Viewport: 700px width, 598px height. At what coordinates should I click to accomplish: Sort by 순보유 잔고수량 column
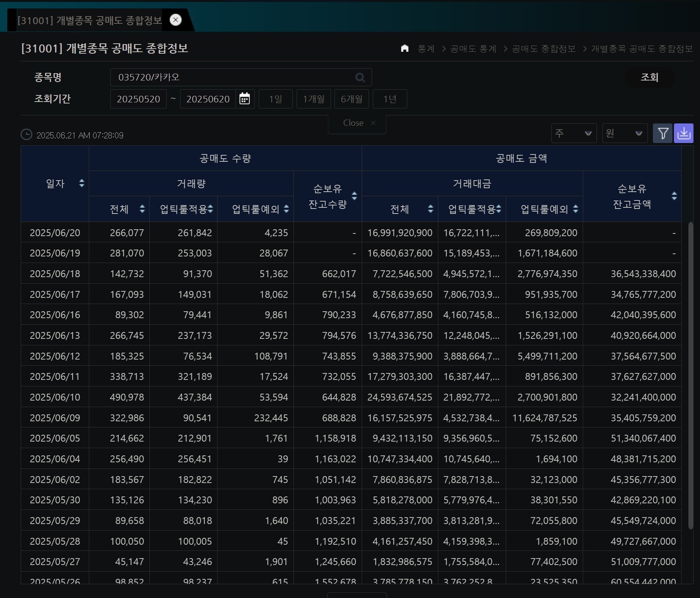point(354,196)
